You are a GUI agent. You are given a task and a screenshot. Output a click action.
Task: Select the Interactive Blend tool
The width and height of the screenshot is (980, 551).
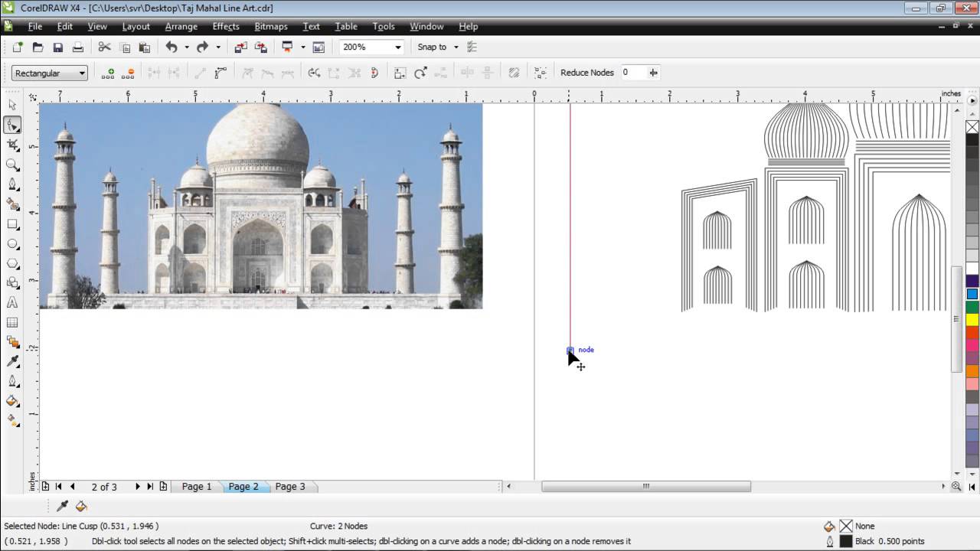point(12,342)
